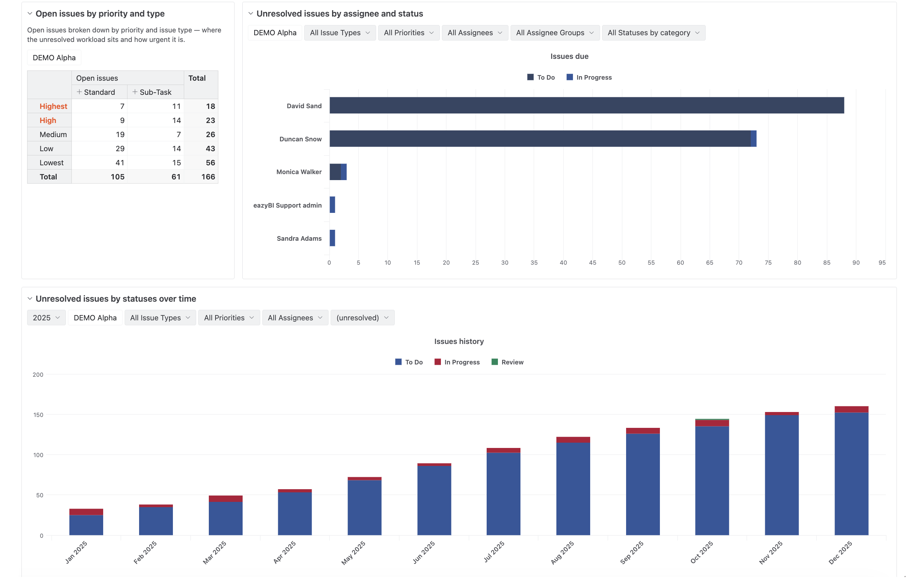Open All Assignees dropdown in history report
The width and height of the screenshot is (924, 578).
(x=295, y=318)
